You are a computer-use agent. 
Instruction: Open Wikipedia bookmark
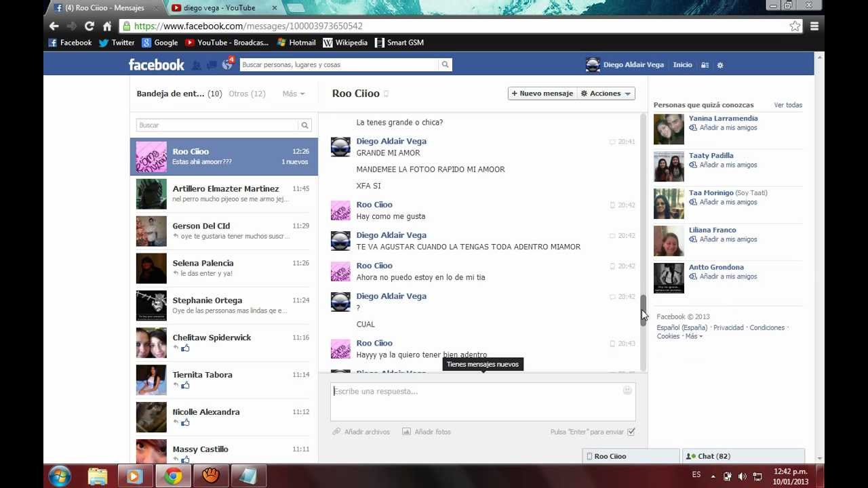pyautogui.click(x=345, y=43)
